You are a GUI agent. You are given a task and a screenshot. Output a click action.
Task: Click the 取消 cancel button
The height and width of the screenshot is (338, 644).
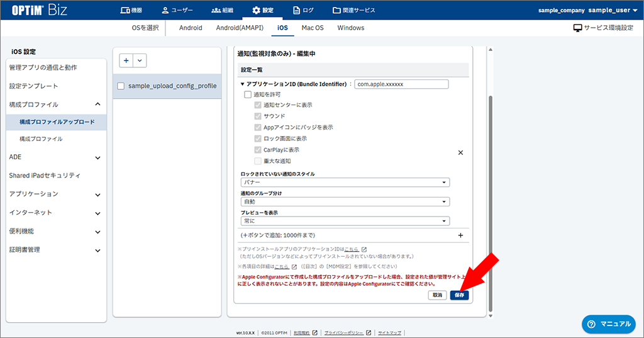pyautogui.click(x=437, y=295)
